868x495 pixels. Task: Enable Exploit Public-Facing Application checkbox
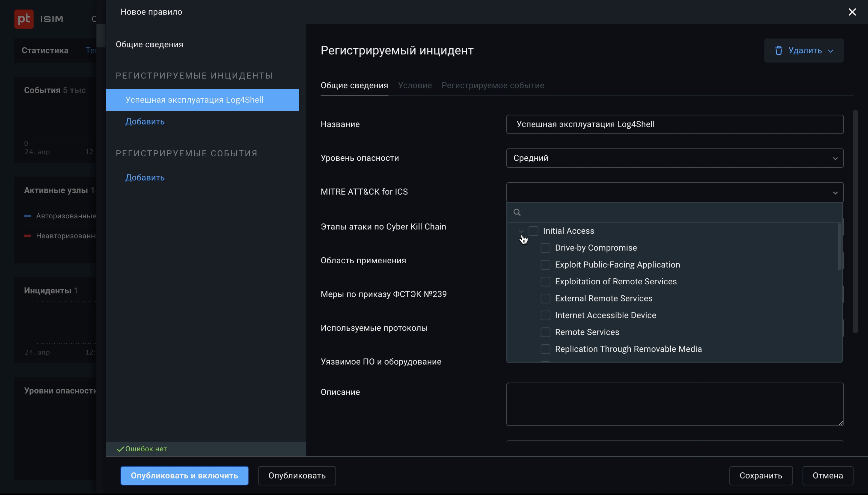tap(545, 265)
